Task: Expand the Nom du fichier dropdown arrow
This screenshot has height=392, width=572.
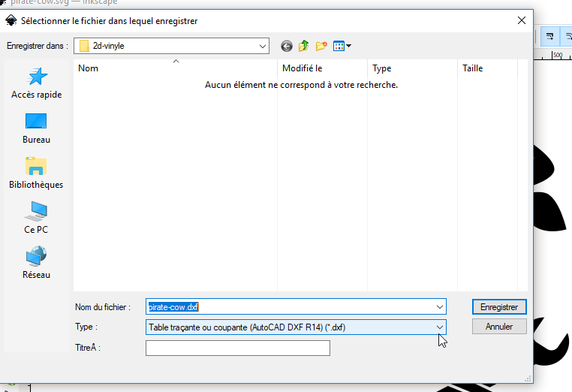Action: click(440, 307)
